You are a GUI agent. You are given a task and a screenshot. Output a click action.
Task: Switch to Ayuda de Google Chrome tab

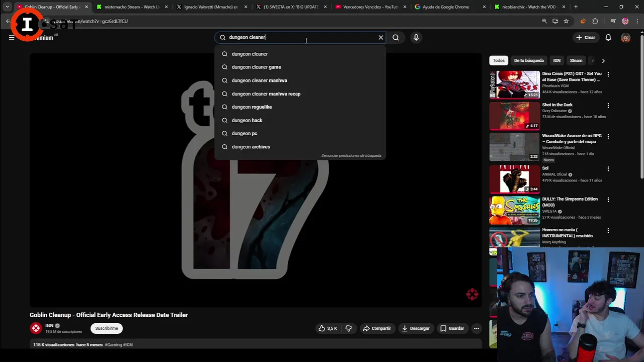(450, 7)
